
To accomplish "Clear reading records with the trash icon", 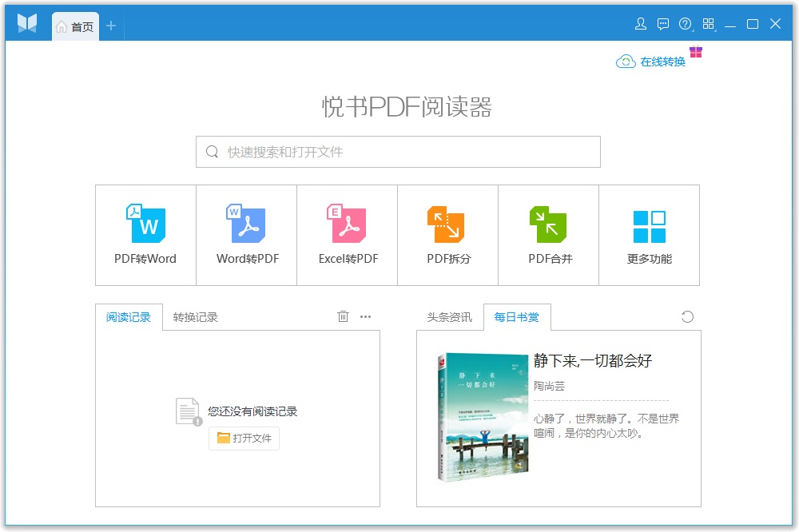I will pyautogui.click(x=343, y=316).
